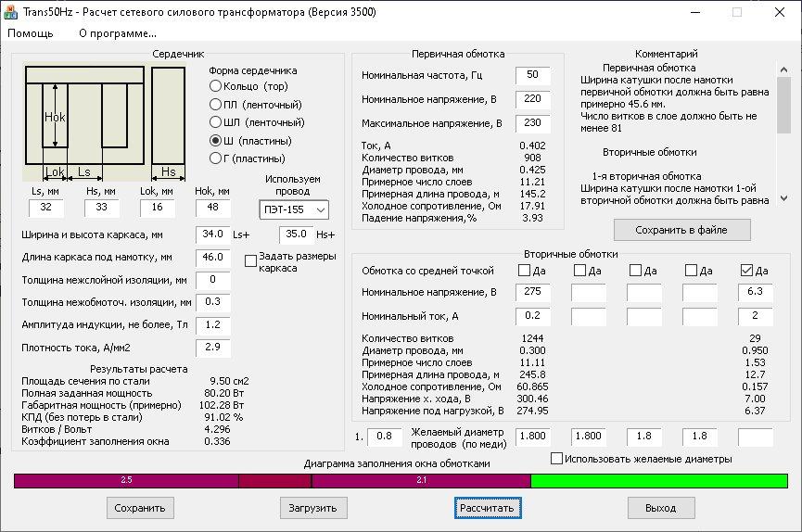Select ШЛ (ленточный) core shape

point(216,122)
